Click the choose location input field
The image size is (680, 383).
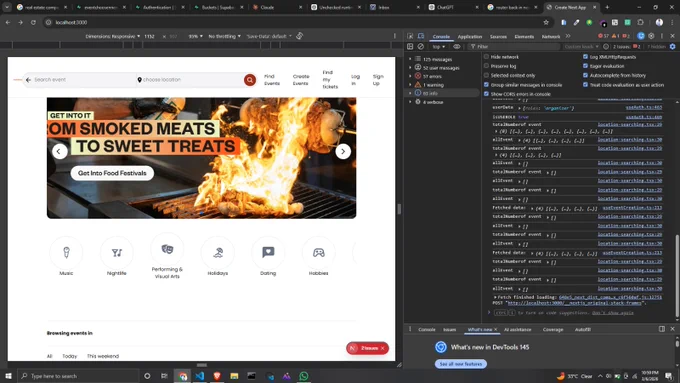point(191,80)
